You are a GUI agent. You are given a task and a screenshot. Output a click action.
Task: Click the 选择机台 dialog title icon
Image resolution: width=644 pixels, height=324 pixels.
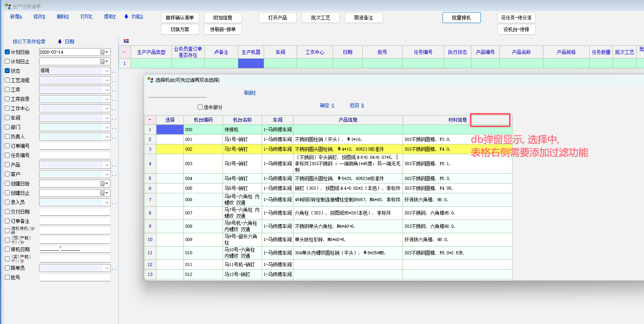(150, 80)
